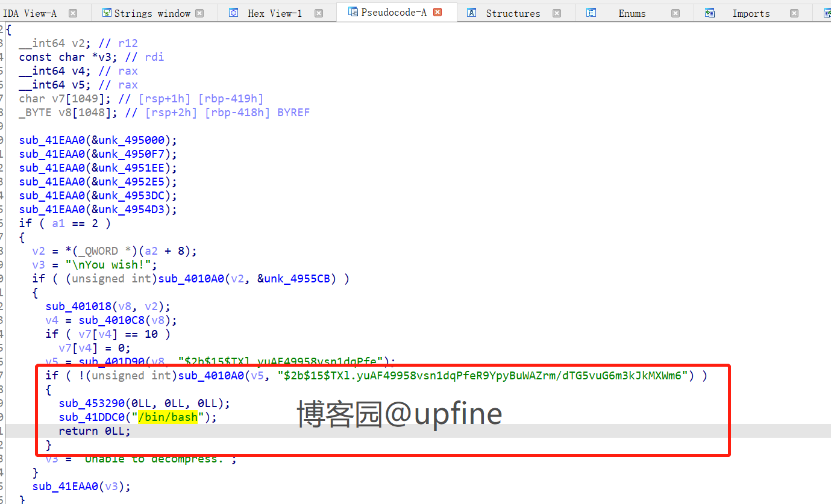Click the "v2 = *(_QWORD *)(a2 + 8);" line

tap(114, 250)
